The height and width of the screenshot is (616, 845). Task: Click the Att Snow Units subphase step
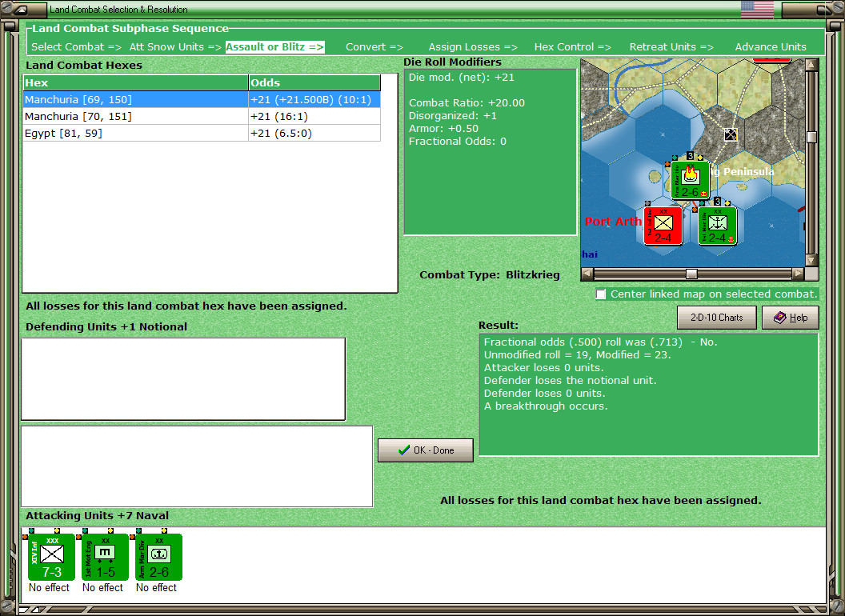[x=175, y=47]
